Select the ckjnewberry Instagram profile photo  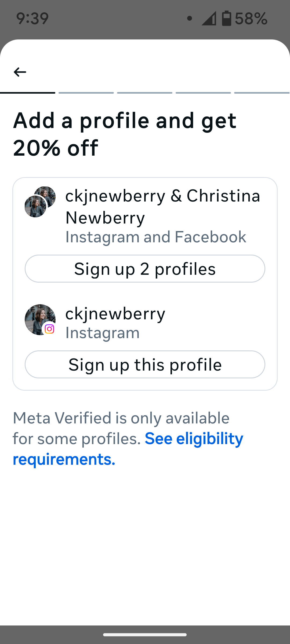click(x=40, y=319)
